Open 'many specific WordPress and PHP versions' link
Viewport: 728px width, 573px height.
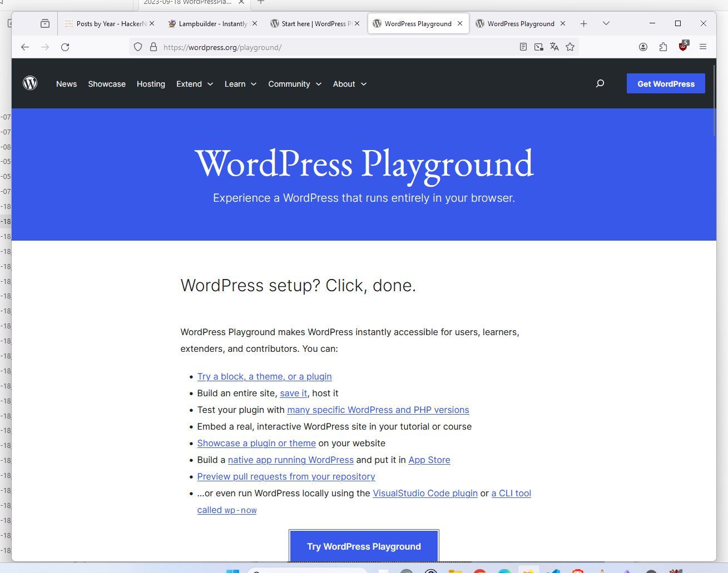378,410
